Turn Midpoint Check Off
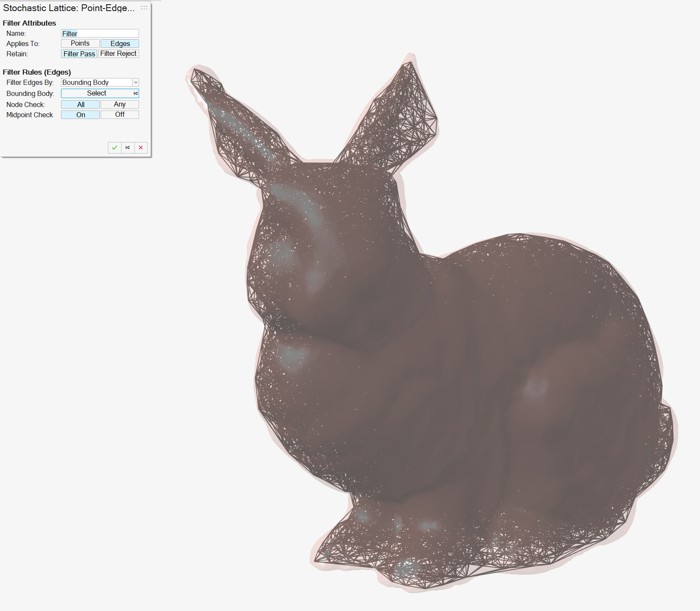Image resolution: width=700 pixels, height=611 pixels. click(120, 115)
